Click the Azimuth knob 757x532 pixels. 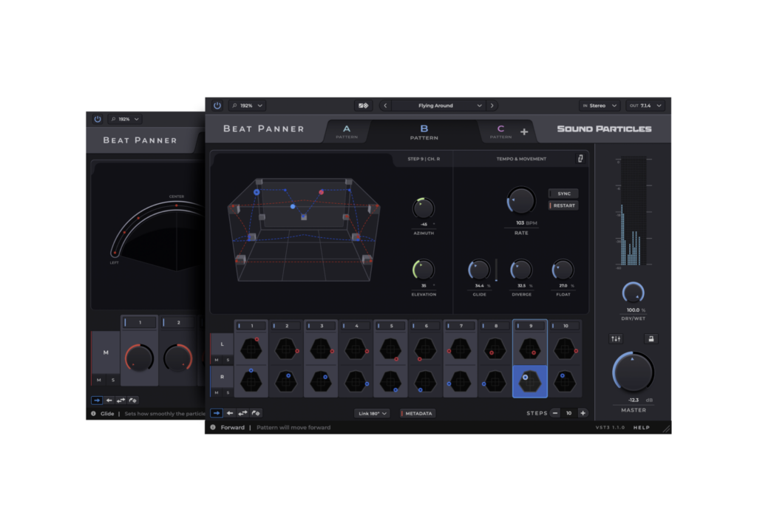point(423,208)
